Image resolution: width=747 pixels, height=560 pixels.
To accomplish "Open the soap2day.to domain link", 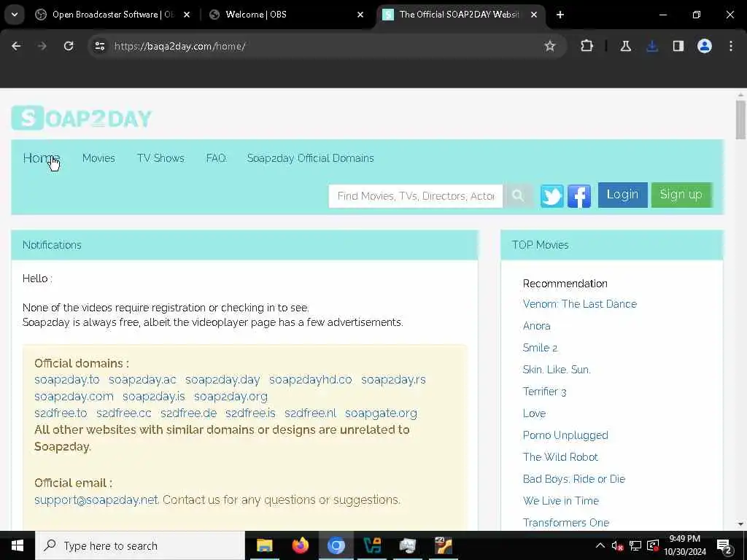I will 66,379.
